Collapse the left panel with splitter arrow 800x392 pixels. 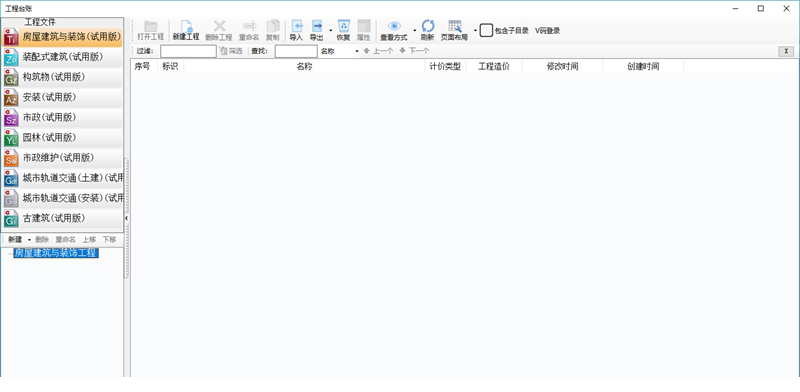click(126, 218)
